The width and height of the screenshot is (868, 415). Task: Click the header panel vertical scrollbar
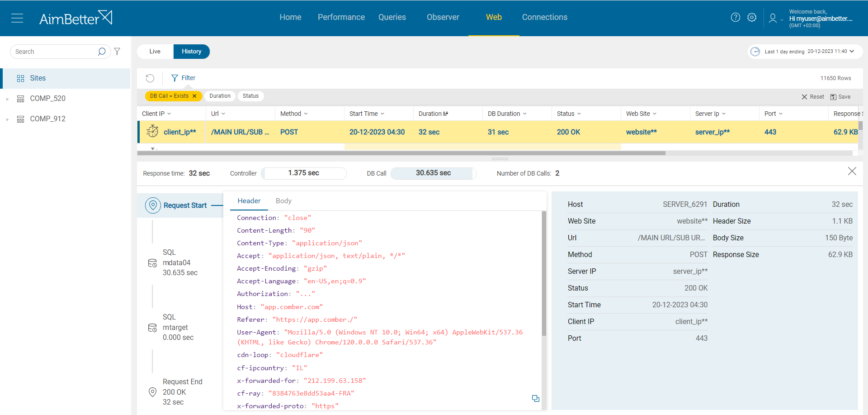pyautogui.click(x=544, y=273)
